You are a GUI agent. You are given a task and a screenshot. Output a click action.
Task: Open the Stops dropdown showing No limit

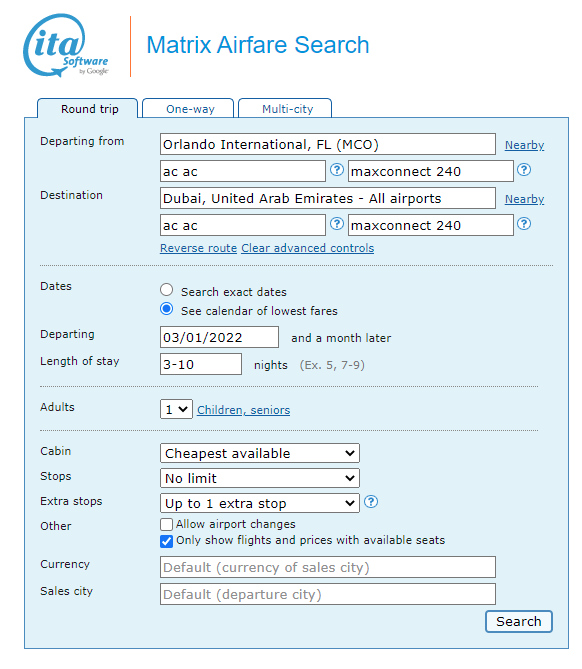click(x=260, y=478)
